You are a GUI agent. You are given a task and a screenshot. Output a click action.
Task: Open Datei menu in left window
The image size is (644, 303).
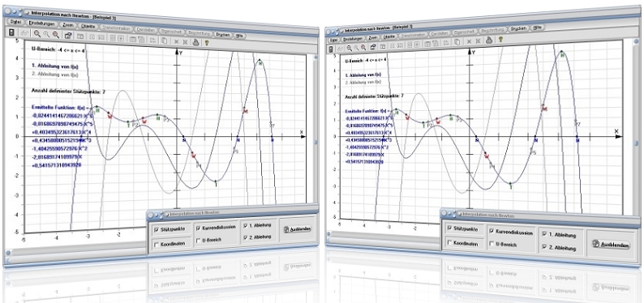pyautogui.click(x=15, y=22)
